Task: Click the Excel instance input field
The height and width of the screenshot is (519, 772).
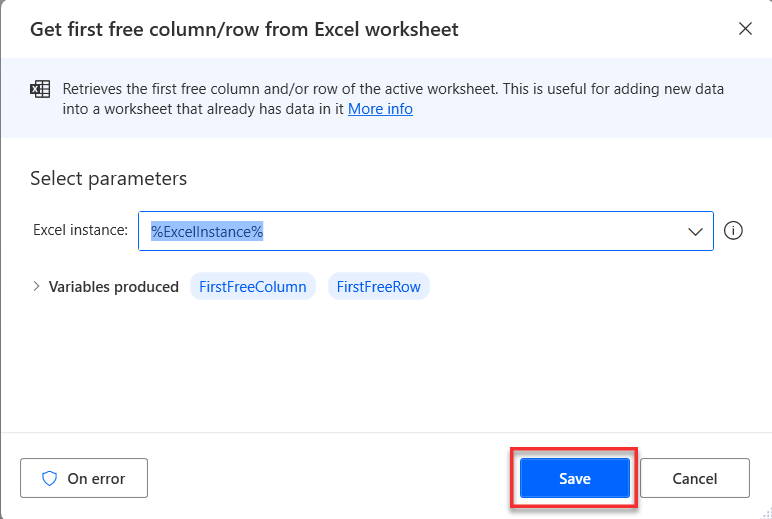Action: [x=425, y=231]
